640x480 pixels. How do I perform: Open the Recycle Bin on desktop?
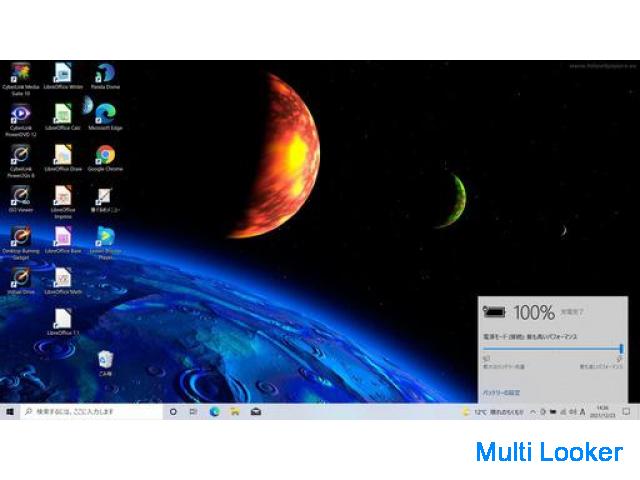[x=104, y=360]
